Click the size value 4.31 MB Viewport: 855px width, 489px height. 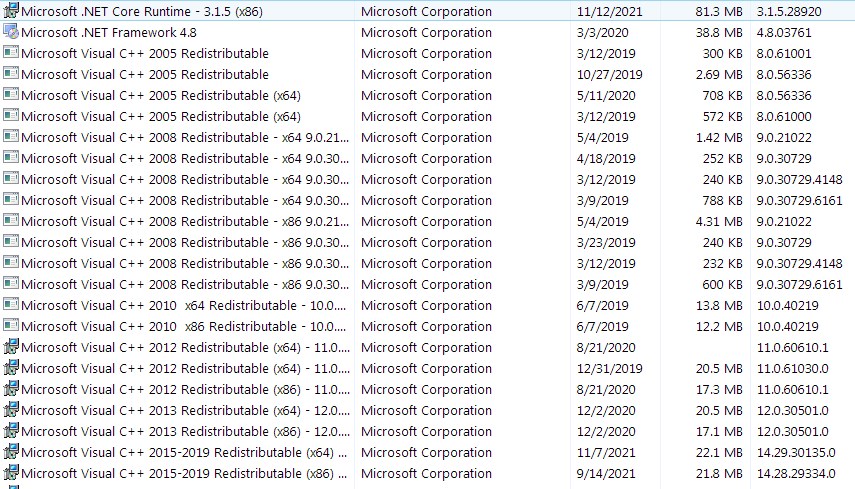click(719, 221)
